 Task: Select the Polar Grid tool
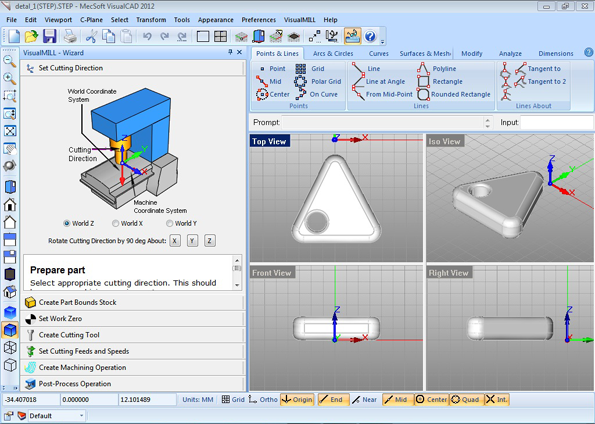click(318, 81)
